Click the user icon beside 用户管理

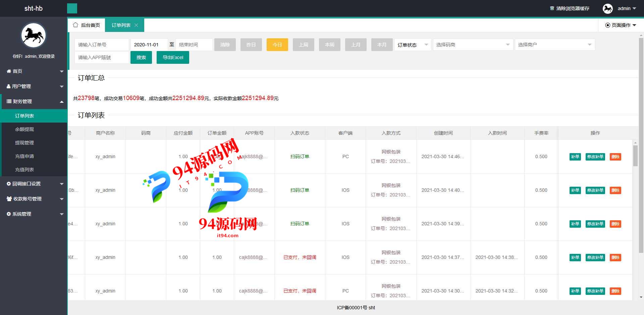coord(9,86)
